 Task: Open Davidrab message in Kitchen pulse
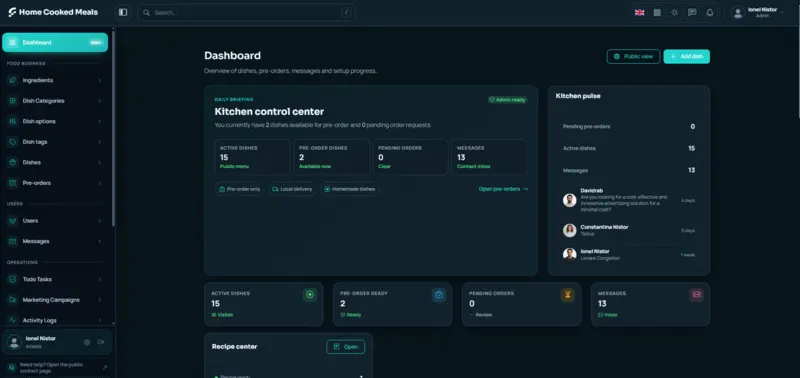coord(629,200)
